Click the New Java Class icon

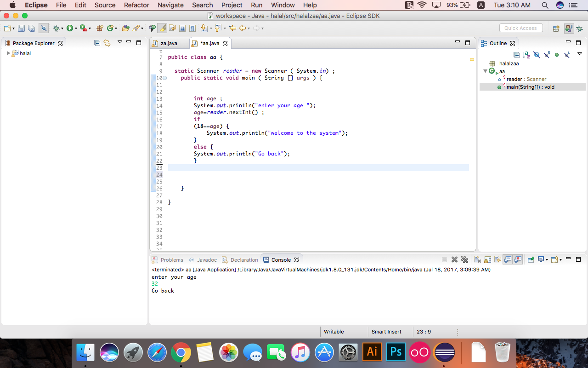tap(110, 29)
